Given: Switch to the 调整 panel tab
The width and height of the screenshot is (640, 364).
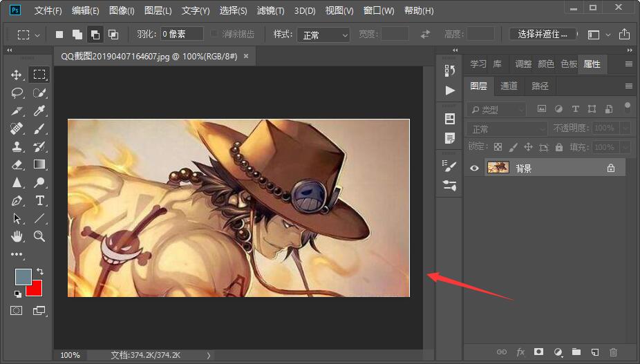Looking at the screenshot, I should tap(523, 64).
